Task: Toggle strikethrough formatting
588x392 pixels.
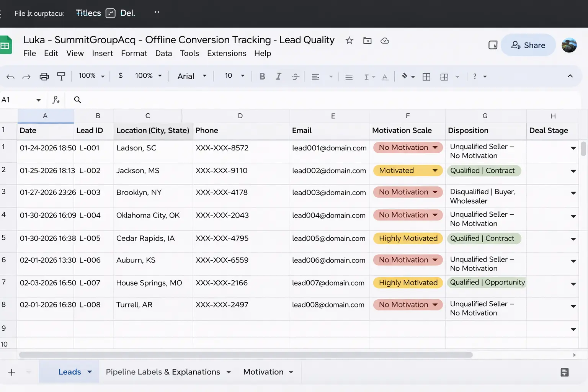Action: (x=296, y=77)
